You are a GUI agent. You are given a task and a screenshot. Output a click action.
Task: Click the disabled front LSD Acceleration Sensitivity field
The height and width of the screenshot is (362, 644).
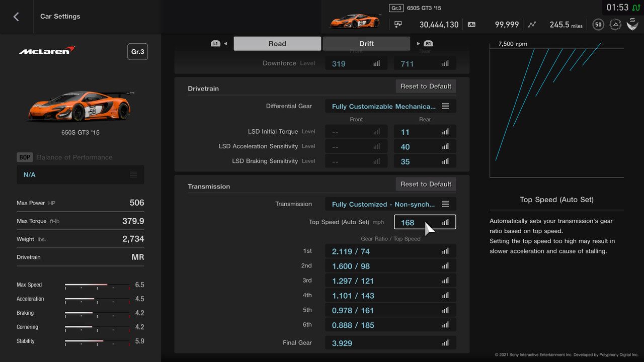[x=356, y=147]
